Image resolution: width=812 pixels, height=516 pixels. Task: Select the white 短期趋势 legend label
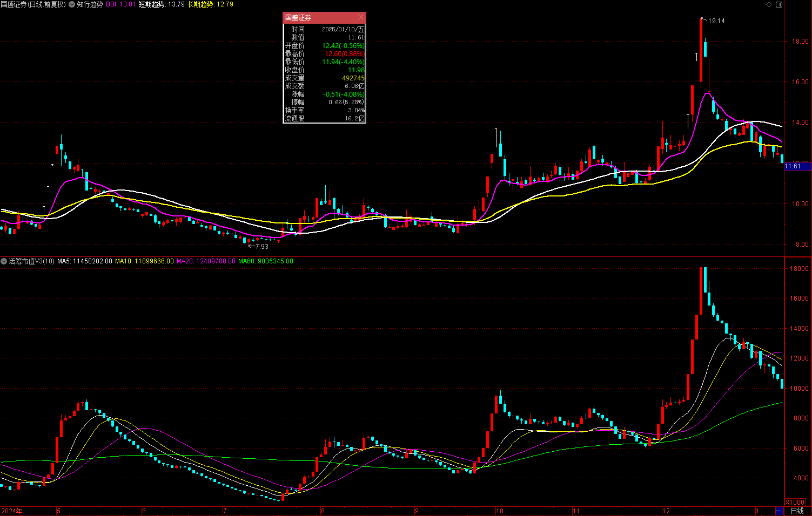point(162,4)
